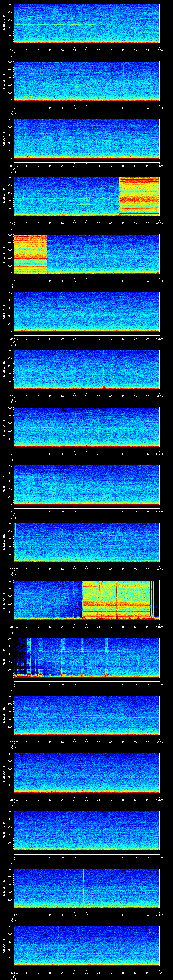Click the "48:00" end-of-axis label
173x980 pixels.
pyautogui.click(x=160, y=223)
